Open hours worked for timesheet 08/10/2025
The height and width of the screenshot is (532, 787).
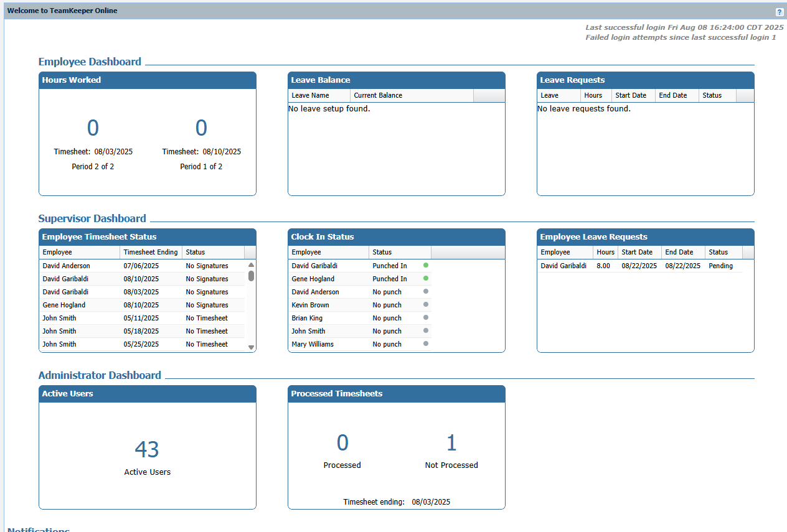pos(201,128)
